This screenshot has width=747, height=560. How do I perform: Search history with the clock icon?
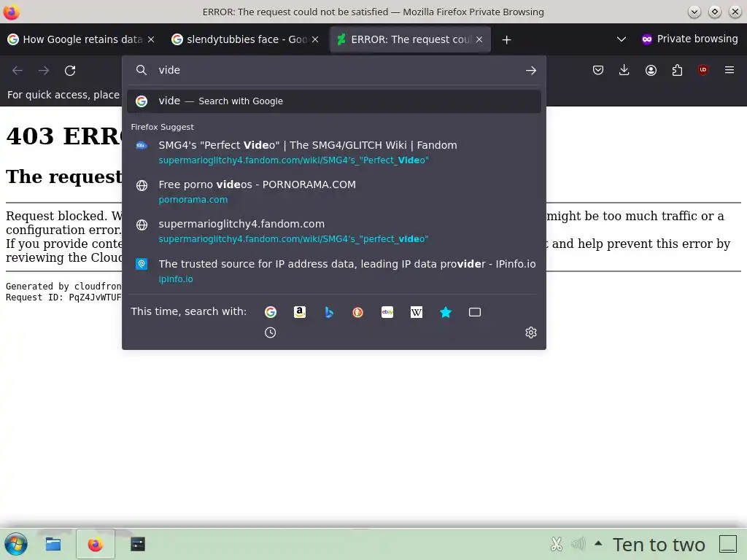[x=270, y=332]
